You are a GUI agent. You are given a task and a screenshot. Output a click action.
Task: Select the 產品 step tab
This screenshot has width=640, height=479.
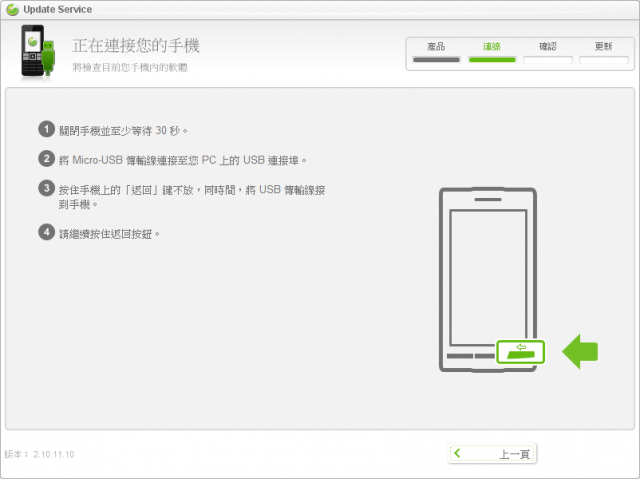pyautogui.click(x=436, y=47)
